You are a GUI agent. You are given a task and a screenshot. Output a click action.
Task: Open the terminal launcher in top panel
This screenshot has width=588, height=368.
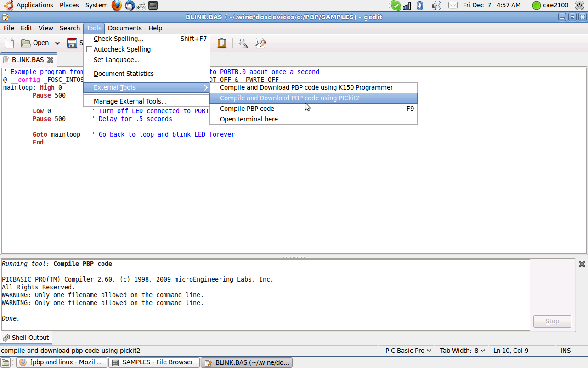click(x=153, y=6)
